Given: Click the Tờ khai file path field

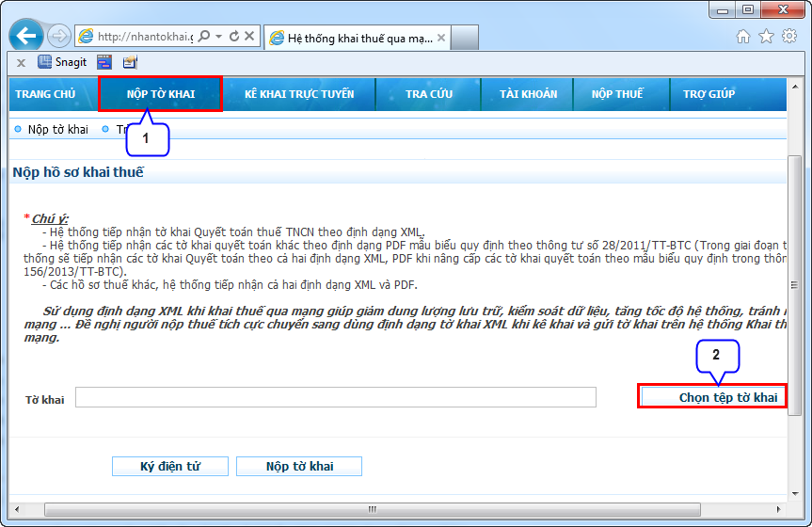Looking at the screenshot, I should click(336, 397).
